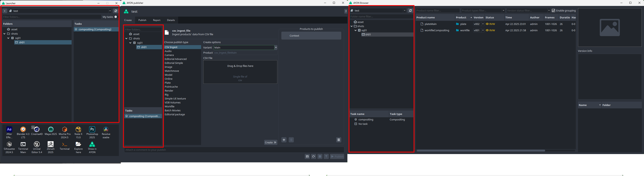Viewport: 644px width, 176px height.
Task: Open the plateMain version v002 dropdown
Action: [x=483, y=24]
